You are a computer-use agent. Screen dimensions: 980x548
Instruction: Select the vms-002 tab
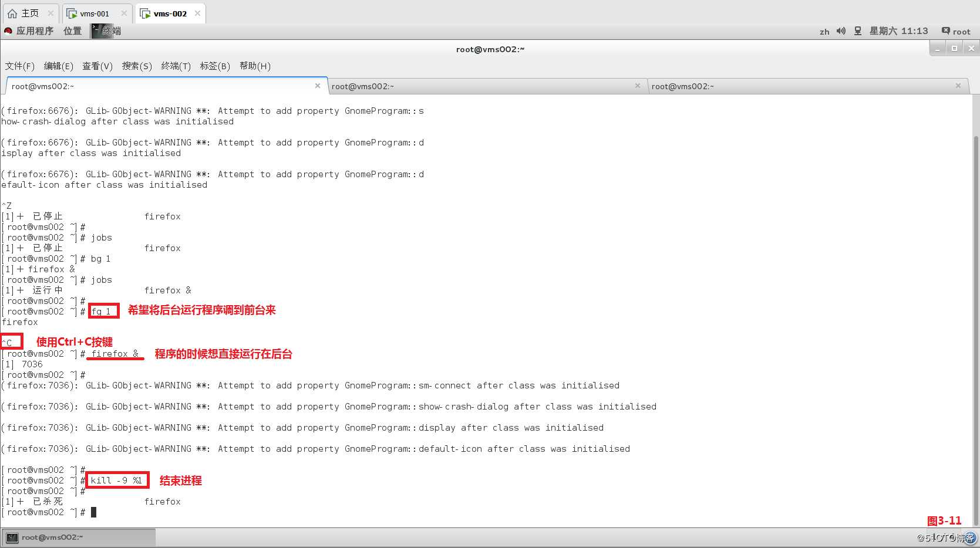click(170, 13)
